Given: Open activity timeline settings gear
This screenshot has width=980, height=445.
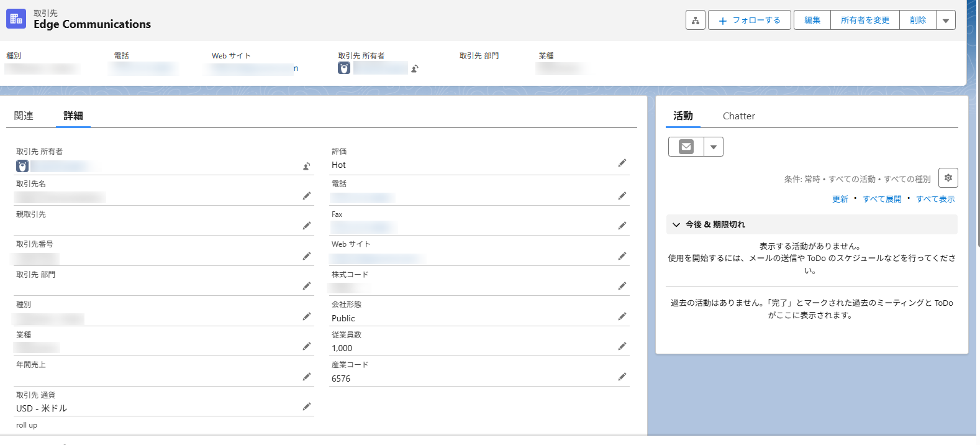Looking at the screenshot, I should coord(948,178).
